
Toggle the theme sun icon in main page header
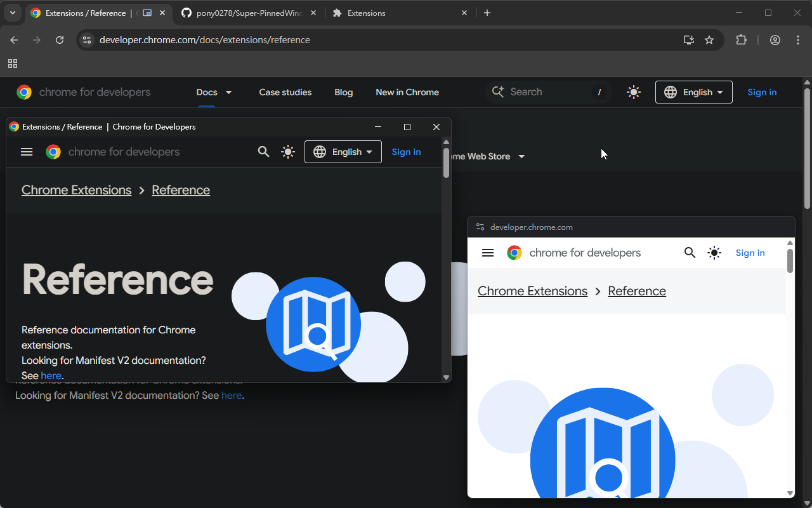point(633,92)
